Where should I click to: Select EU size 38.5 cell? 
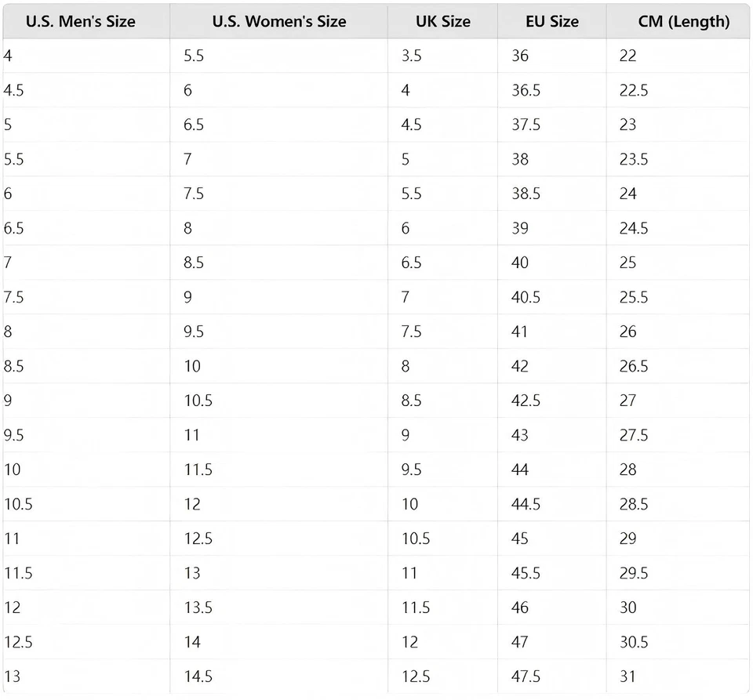(526, 194)
